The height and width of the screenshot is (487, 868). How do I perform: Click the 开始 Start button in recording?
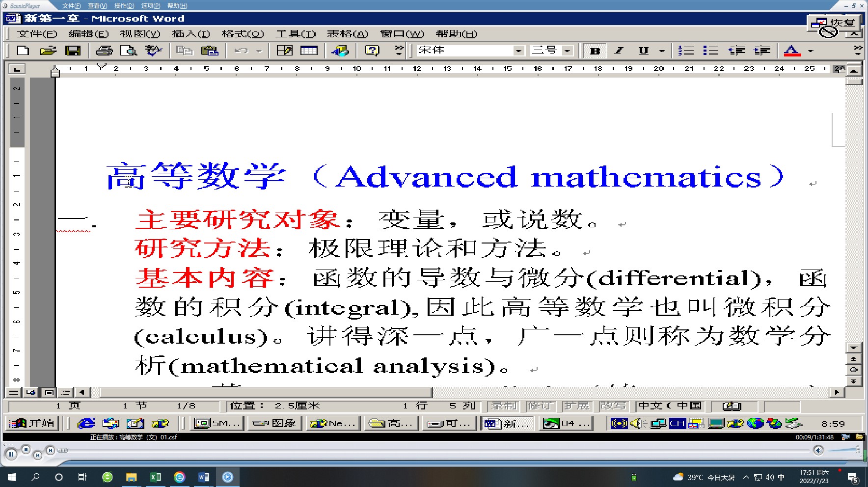(x=32, y=423)
